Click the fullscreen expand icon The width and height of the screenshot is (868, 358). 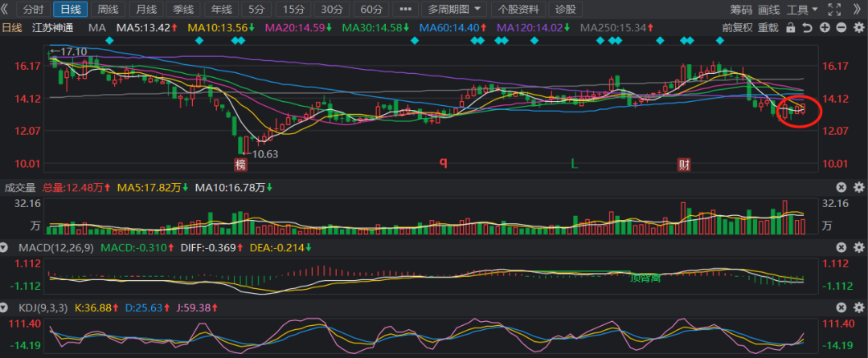pos(836,10)
